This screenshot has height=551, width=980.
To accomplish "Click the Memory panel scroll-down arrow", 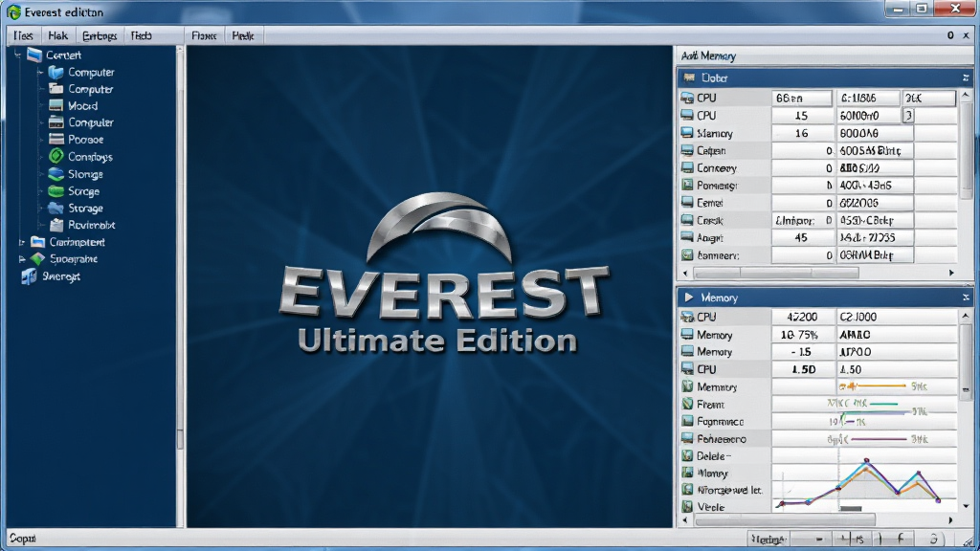I will [966, 506].
